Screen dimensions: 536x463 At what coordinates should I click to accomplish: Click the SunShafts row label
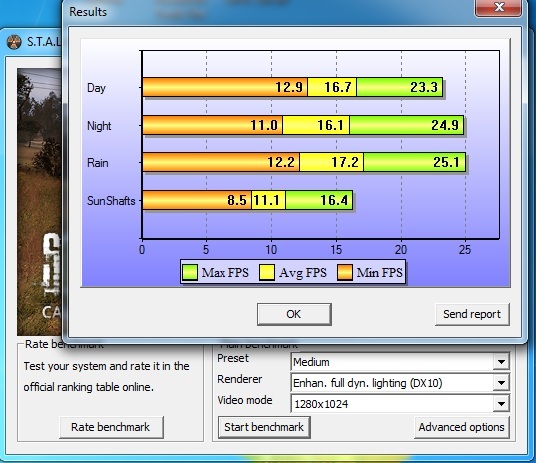coord(111,201)
